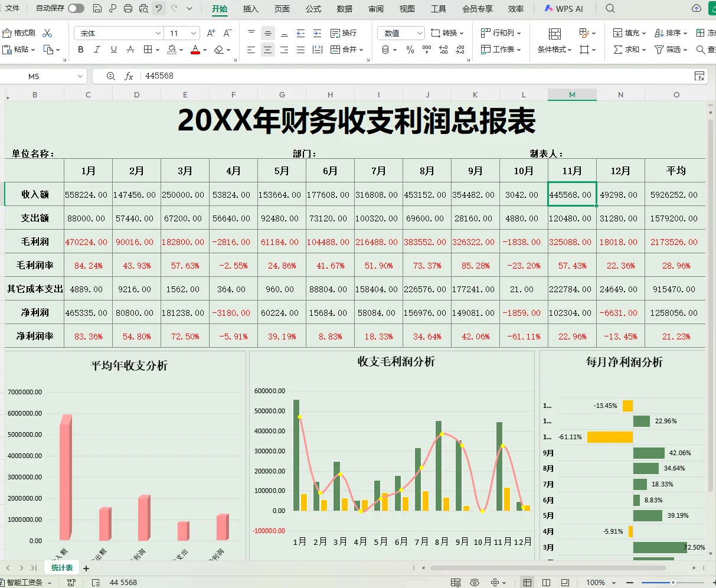This screenshot has width=716, height=588.
Task: Click the decrease indent icon
Action: (300, 33)
